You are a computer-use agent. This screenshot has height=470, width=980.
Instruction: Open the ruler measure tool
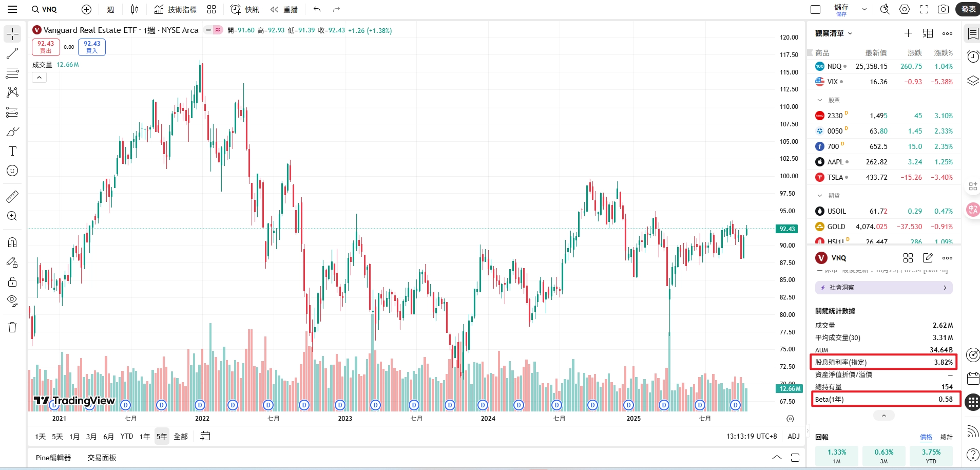coord(12,196)
